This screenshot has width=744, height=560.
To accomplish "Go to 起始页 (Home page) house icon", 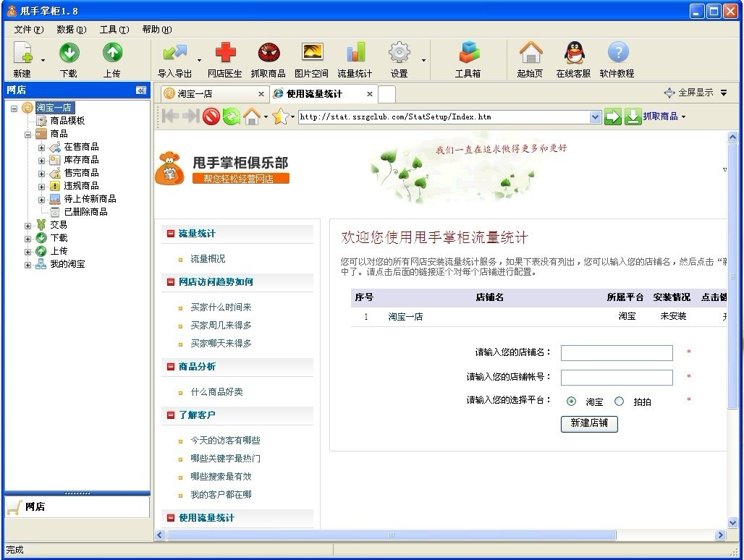I will tap(530, 52).
